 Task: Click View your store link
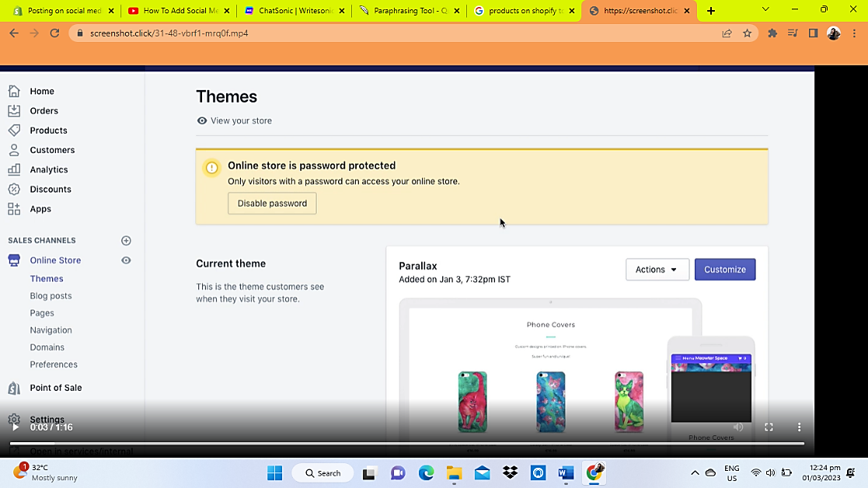click(x=234, y=120)
